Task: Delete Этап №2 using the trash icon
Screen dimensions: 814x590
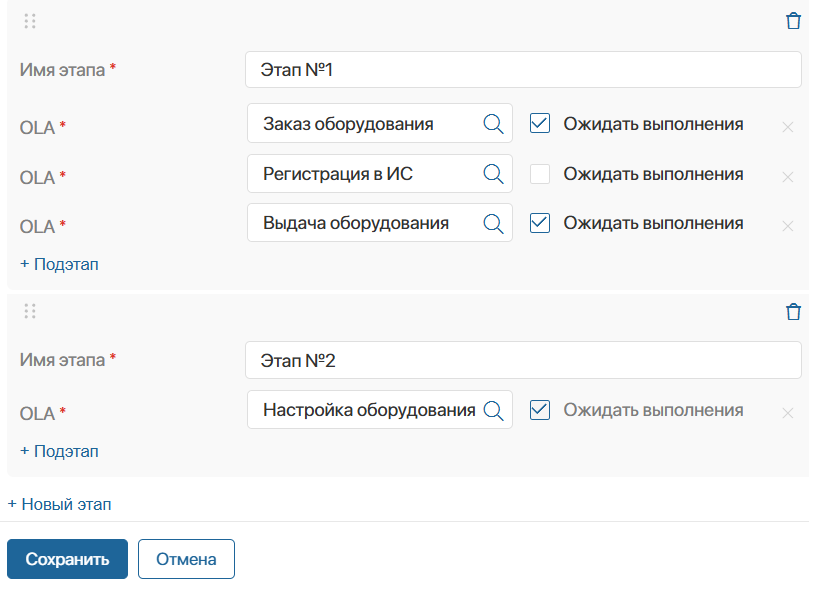Action: click(x=793, y=312)
